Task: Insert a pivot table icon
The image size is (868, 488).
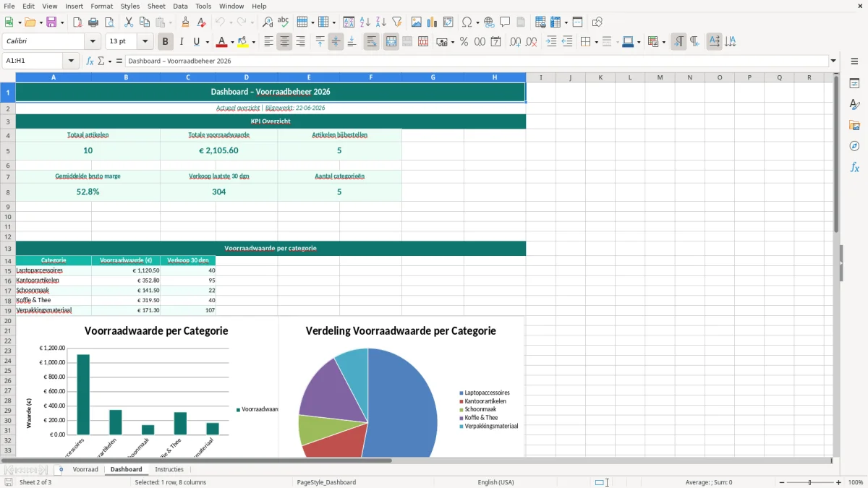Action: click(448, 22)
